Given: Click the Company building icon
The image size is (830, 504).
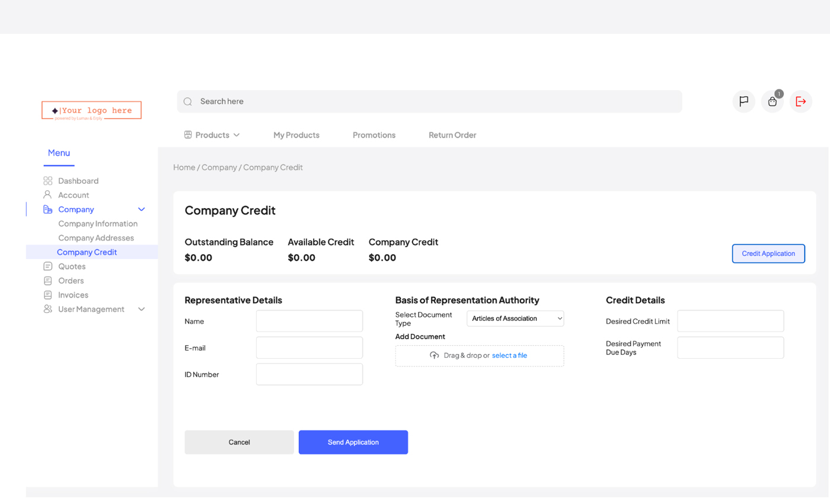Looking at the screenshot, I should 48,209.
